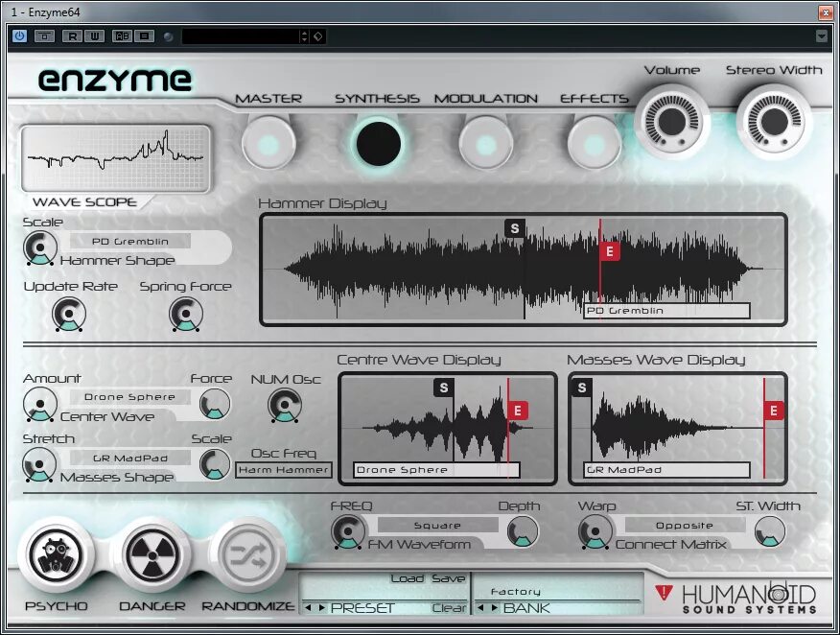Screen dimensions: 840x635
Task: Go to next preset with right arrow
Action: (321, 608)
